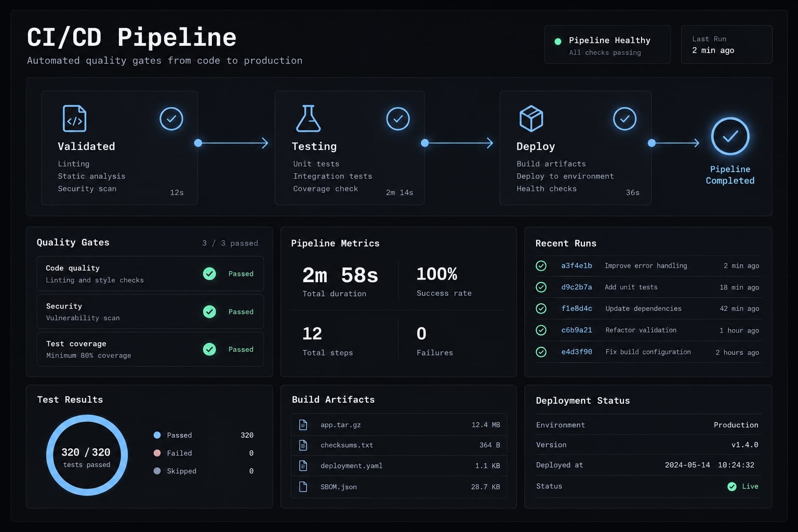Viewport: 798px width, 532px height.
Task: Open commit link d9c2b7a
Action: 576,287
